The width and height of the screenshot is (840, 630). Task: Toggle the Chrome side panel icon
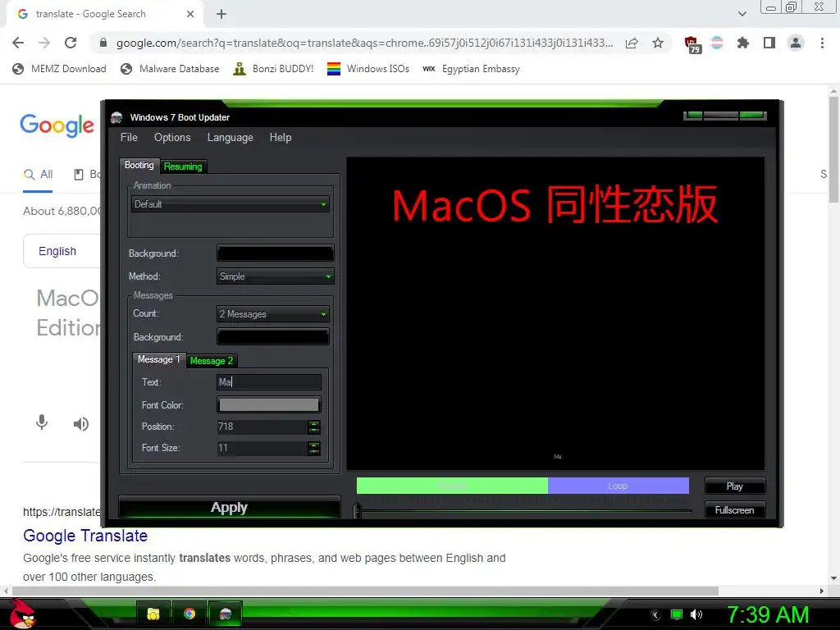point(769,43)
